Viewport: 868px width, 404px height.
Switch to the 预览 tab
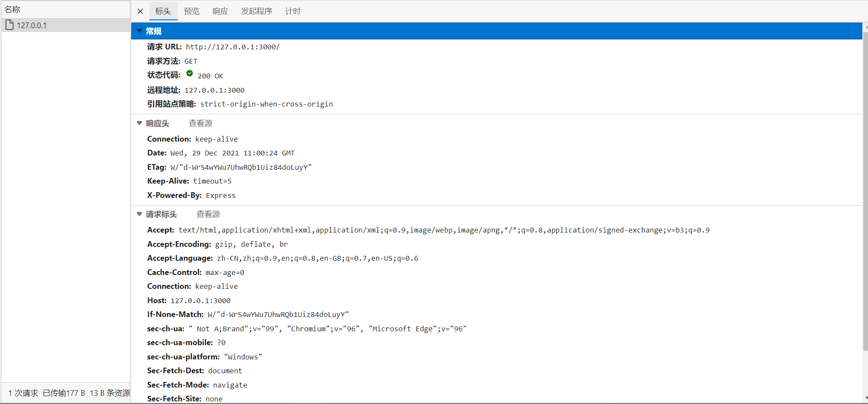[192, 11]
